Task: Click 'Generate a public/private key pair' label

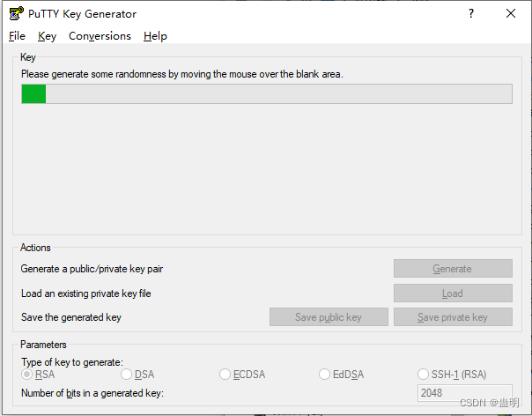Action: (x=92, y=269)
